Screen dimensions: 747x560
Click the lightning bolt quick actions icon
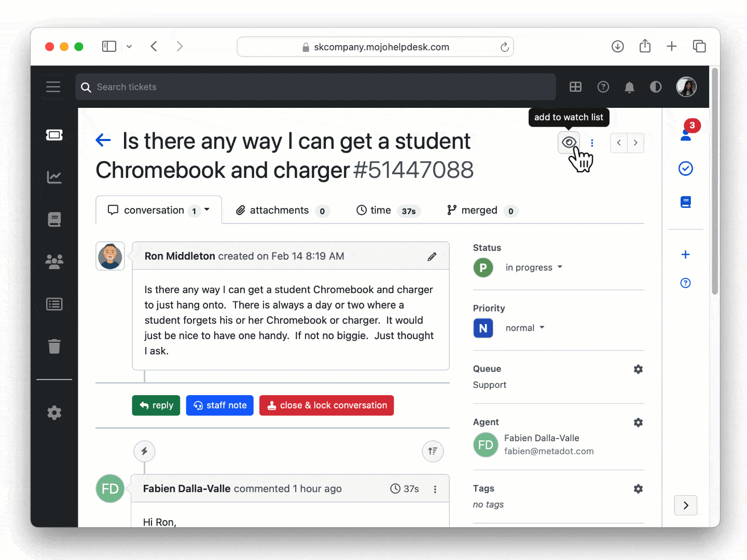[x=144, y=451]
